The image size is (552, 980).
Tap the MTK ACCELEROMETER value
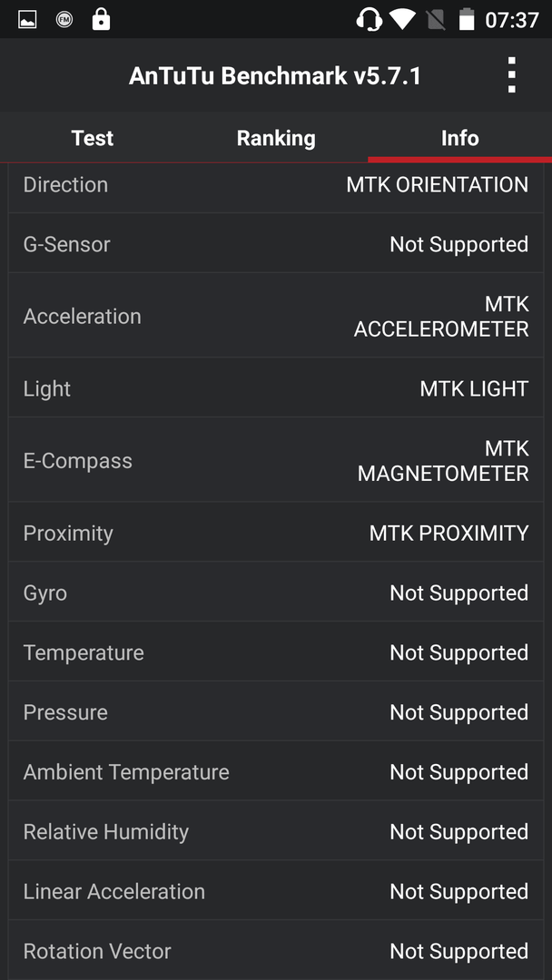click(x=441, y=317)
